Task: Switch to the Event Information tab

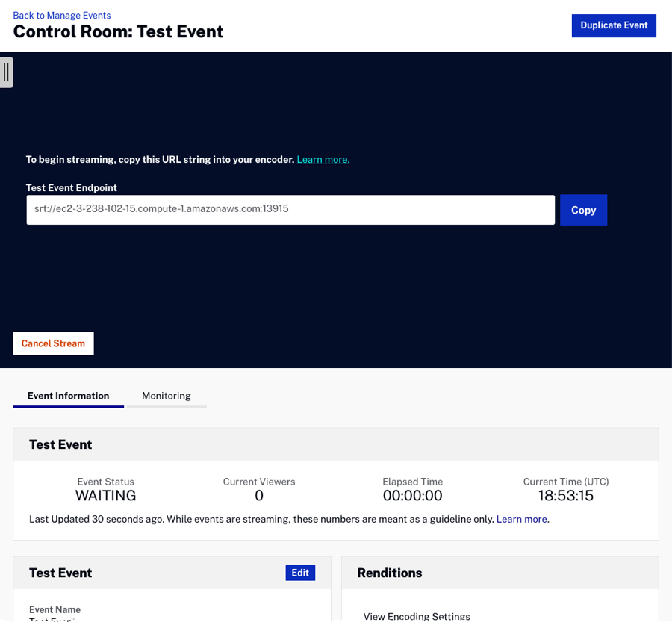Action: click(x=68, y=396)
